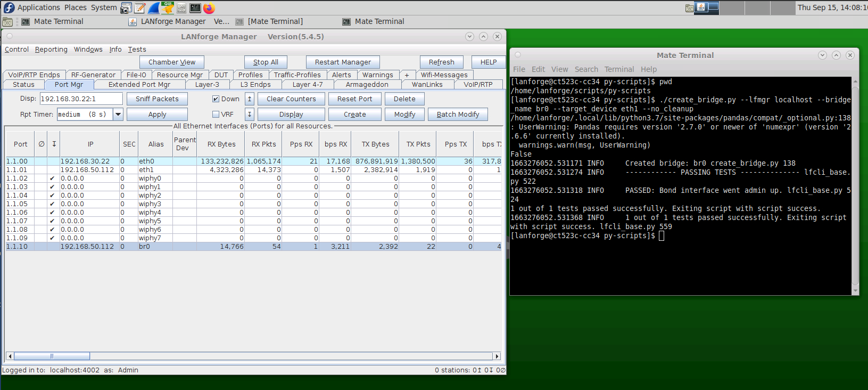The height and width of the screenshot is (390, 868).
Task: Click the Restart Manager button
Action: click(x=343, y=62)
